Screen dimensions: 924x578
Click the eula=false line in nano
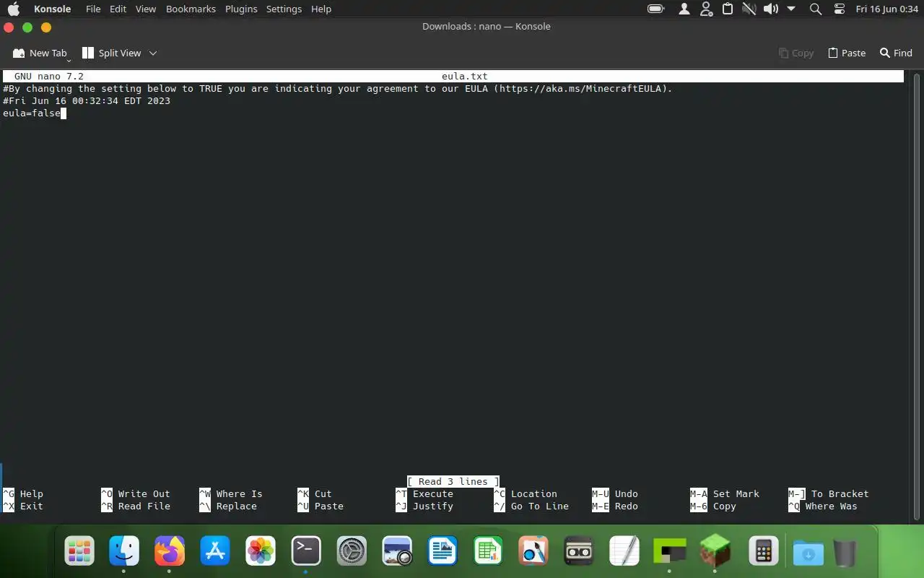pos(32,113)
